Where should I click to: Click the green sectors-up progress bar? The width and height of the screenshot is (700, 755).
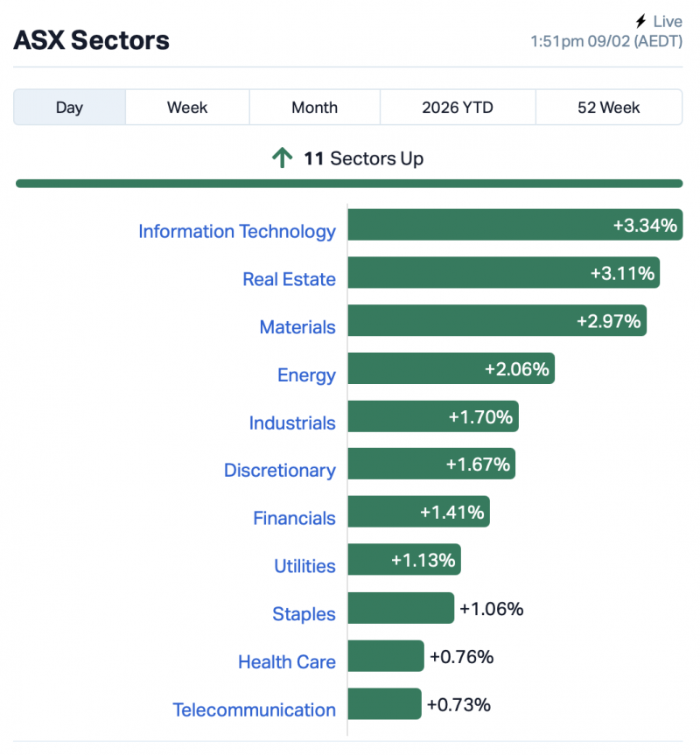pos(349,184)
